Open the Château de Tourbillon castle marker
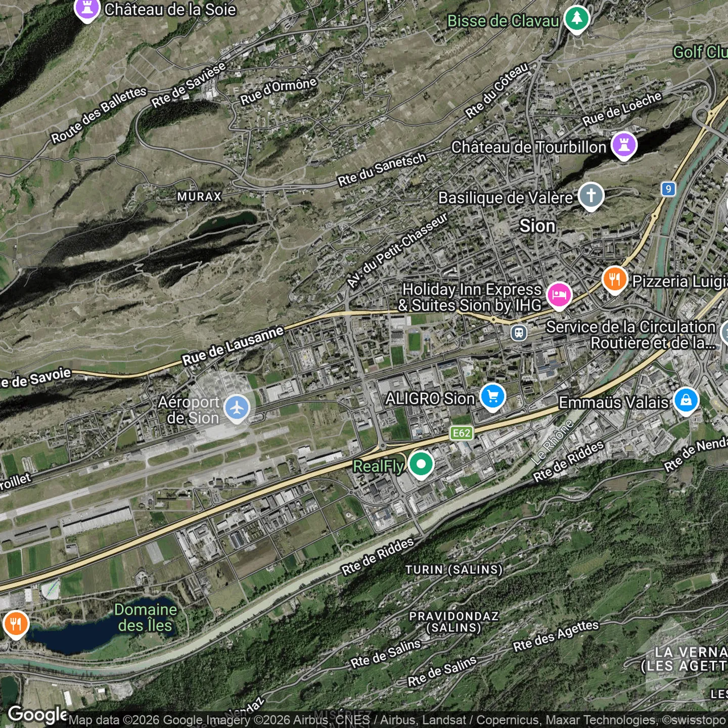 point(624,146)
